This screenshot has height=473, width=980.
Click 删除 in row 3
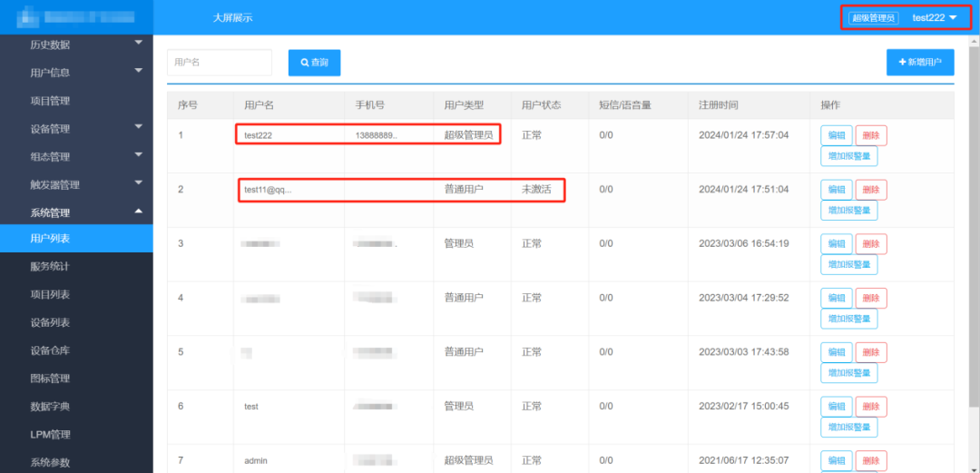[x=870, y=244]
